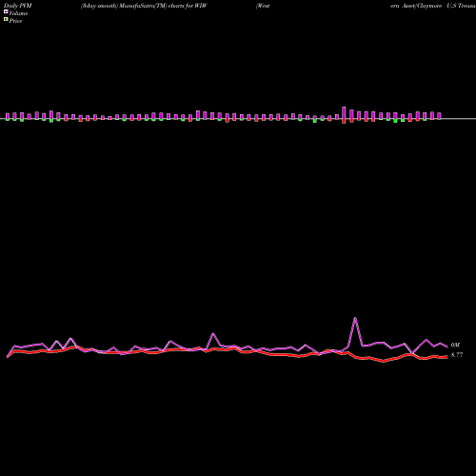Click the highest spike on the magenta volume line
This screenshot has height=476, width=476.
tap(355, 318)
